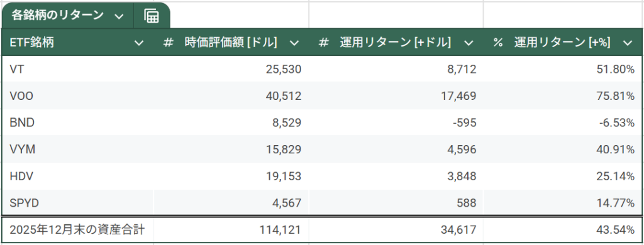
Task: Click the VOO value cell 40,512
Action: pos(231,96)
